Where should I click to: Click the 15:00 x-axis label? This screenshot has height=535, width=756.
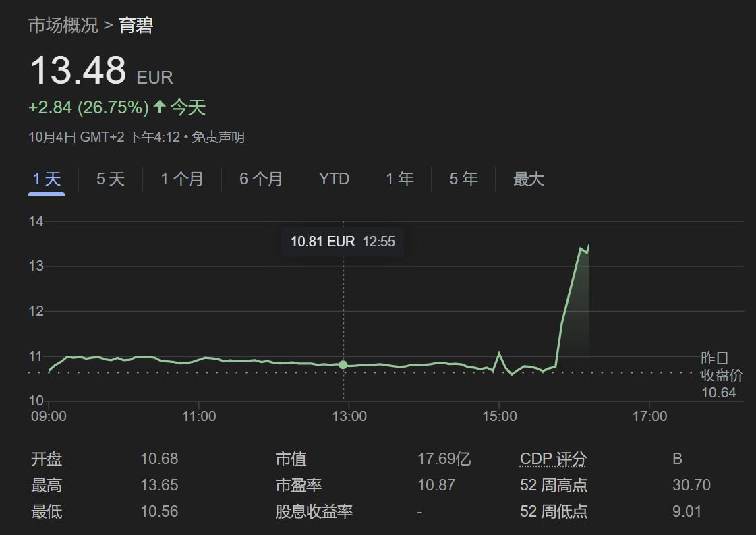click(x=500, y=416)
